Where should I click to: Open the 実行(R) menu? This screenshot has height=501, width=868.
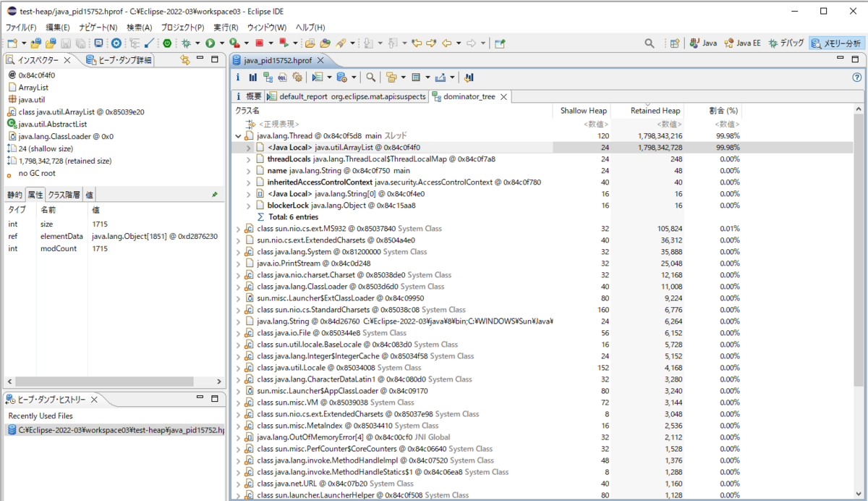coord(226,27)
